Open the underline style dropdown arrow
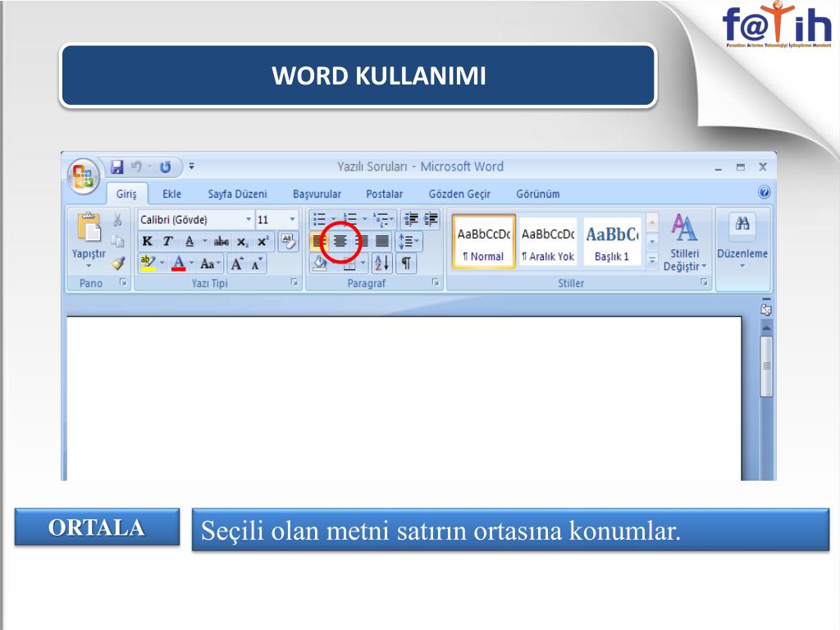This screenshot has height=630, width=840. point(204,242)
